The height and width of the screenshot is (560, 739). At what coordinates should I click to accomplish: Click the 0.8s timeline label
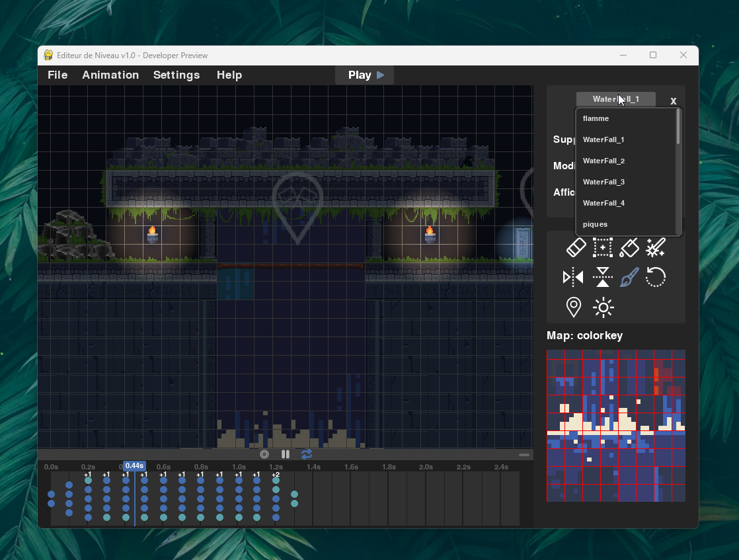[201, 467]
